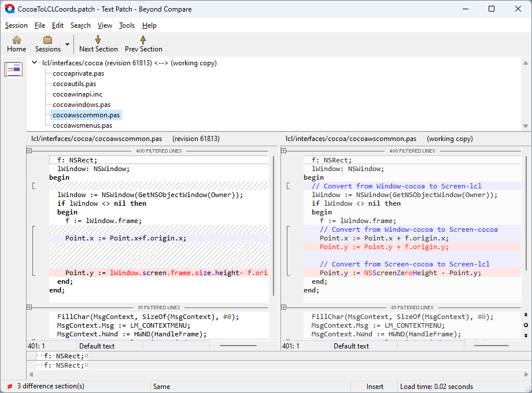Select cocoawinapi.inc in the file tree
This screenshot has width=532, height=393.
tap(77, 94)
